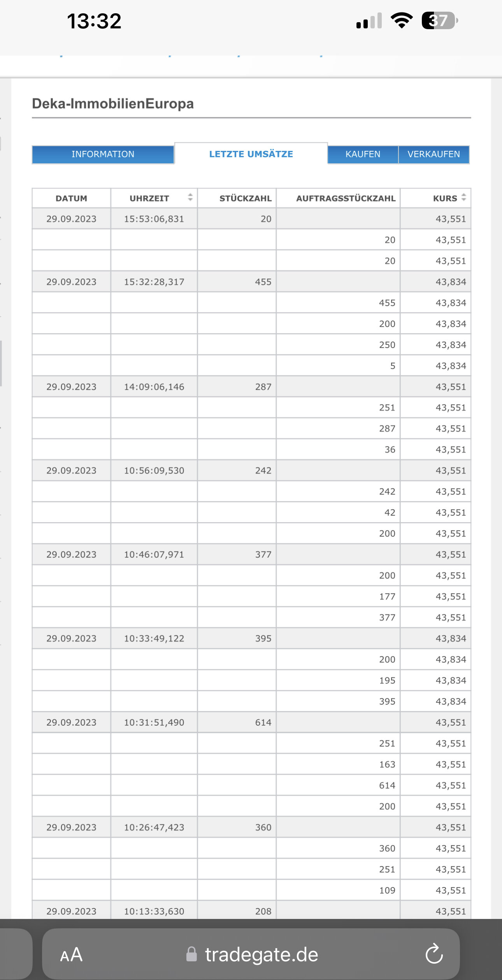The height and width of the screenshot is (980, 502).
Task: Tap the Deka-ImmobilienEuropa heading
Action: pyautogui.click(x=113, y=104)
